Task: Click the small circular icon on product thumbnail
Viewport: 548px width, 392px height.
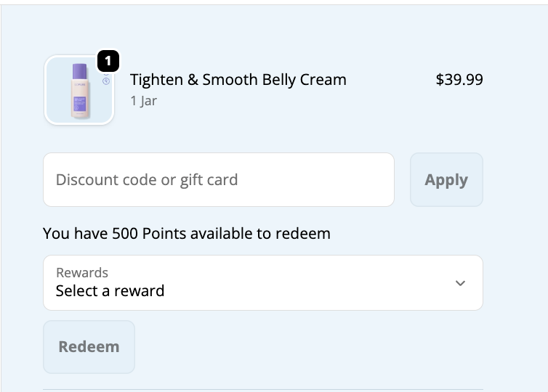Action: pyautogui.click(x=106, y=81)
